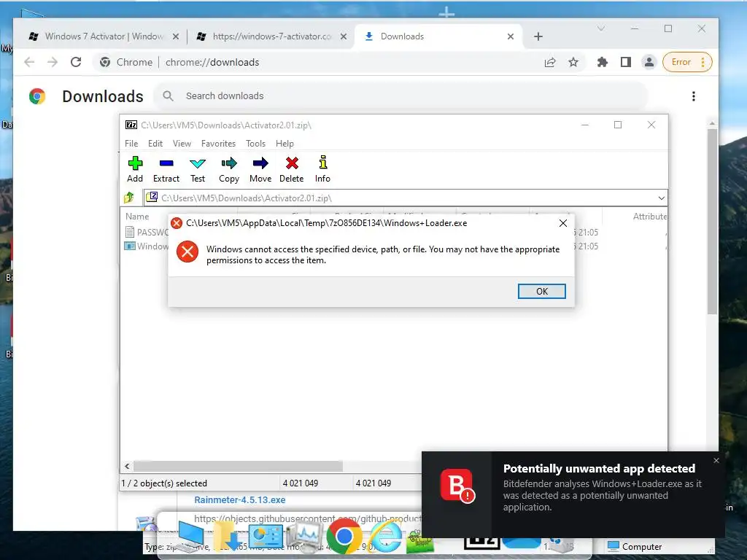This screenshot has height=560, width=747.
Task: Open the Rainmeter-4.5.13.exe download link
Action: click(x=239, y=500)
